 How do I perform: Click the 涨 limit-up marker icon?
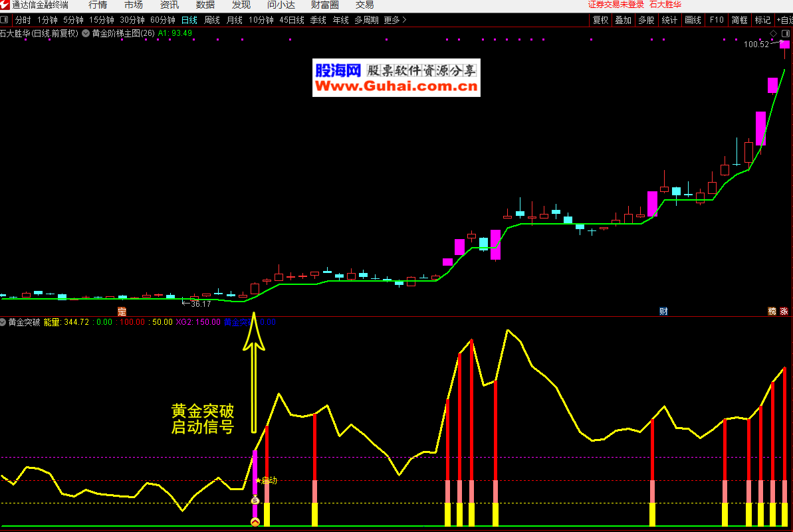(x=784, y=311)
